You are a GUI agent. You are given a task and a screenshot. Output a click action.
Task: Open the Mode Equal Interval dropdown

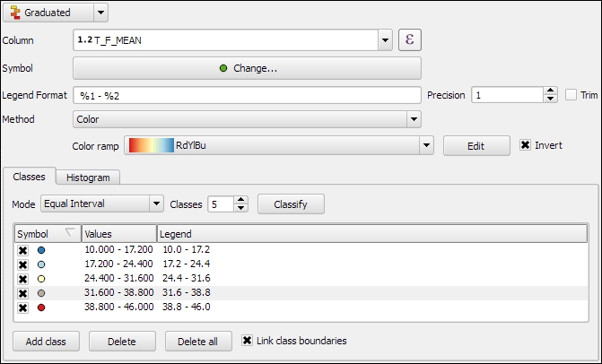pyautogui.click(x=156, y=204)
